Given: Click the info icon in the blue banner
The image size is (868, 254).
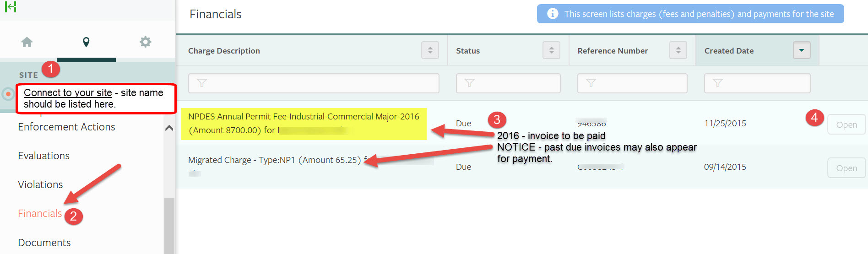Looking at the screenshot, I should pos(553,14).
